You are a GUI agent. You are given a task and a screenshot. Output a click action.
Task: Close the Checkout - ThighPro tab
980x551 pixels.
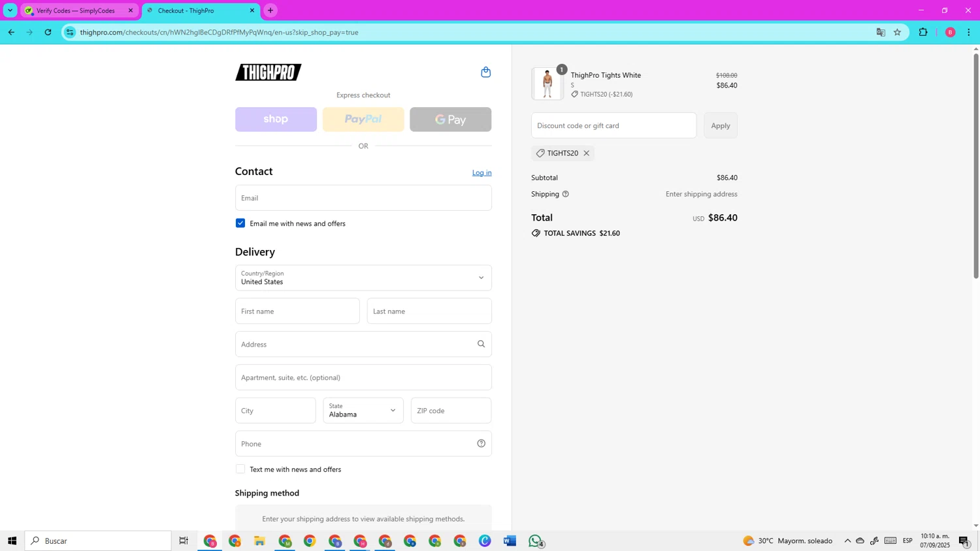[252, 10]
